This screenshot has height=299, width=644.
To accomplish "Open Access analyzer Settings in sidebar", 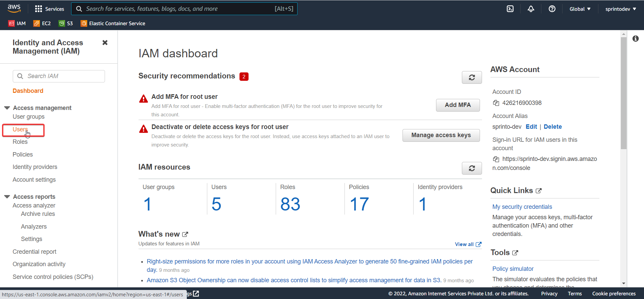I will 32,239.
